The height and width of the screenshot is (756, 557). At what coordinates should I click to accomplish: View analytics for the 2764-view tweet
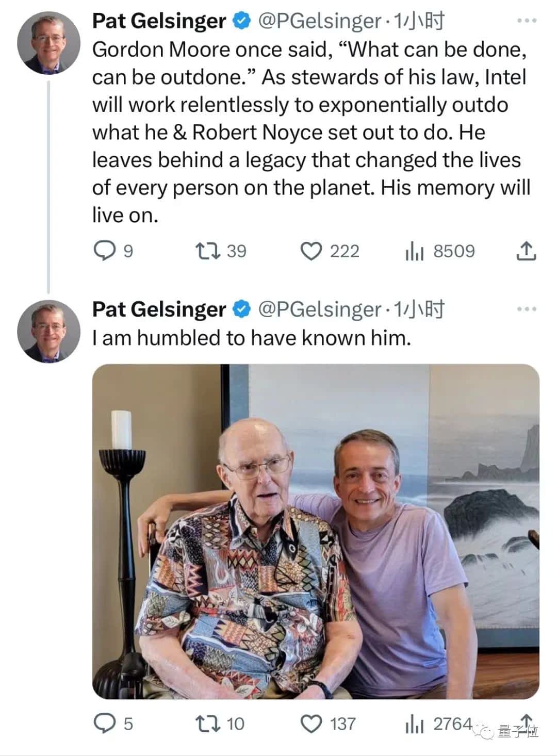pyautogui.click(x=414, y=724)
